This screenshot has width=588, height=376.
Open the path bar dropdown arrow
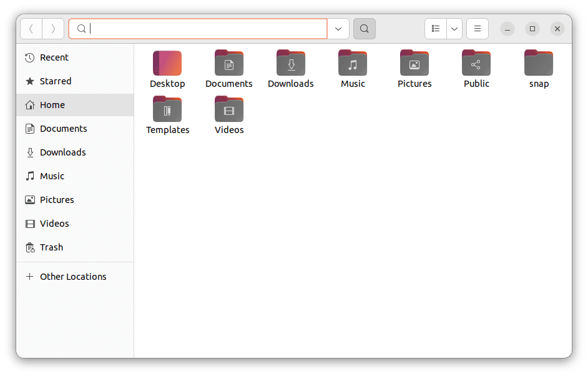tap(338, 29)
